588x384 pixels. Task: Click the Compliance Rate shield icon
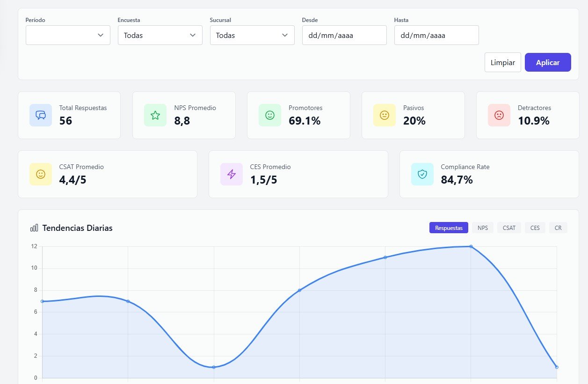click(x=422, y=174)
